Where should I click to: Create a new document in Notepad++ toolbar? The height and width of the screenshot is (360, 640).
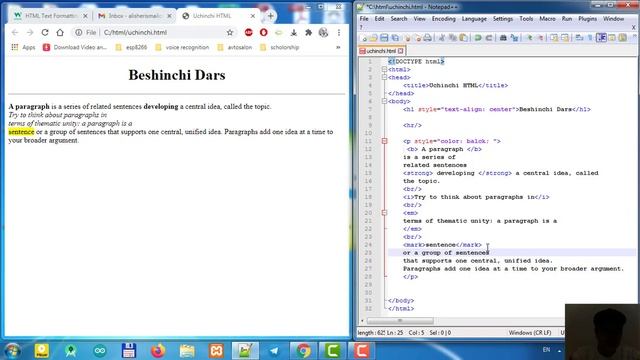(x=364, y=38)
